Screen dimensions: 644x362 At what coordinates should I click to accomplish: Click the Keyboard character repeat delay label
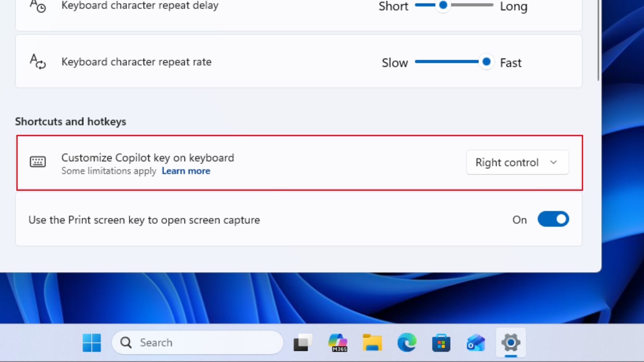coord(140,5)
